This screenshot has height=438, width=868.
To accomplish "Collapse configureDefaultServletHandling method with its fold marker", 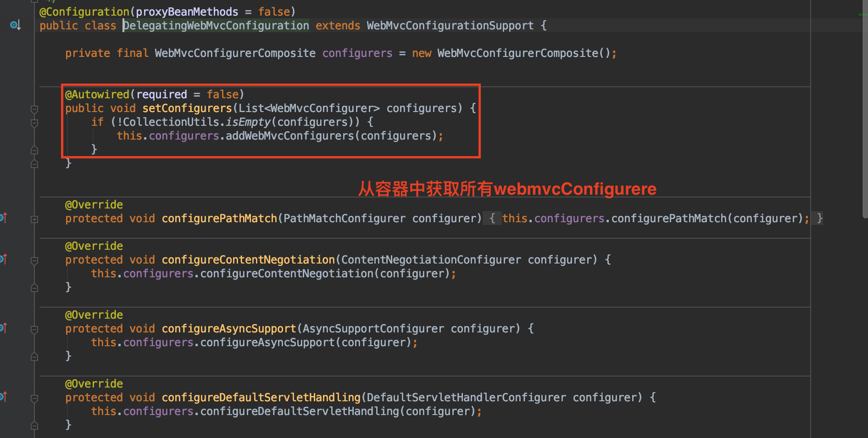I will click(x=34, y=399).
